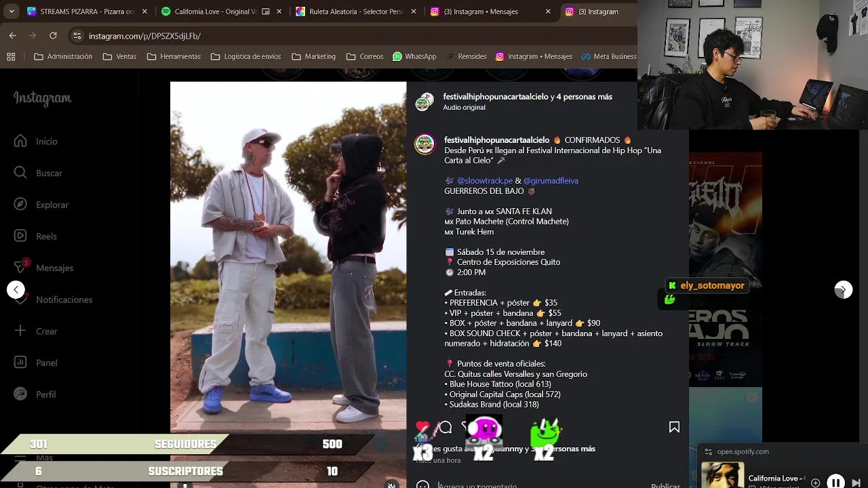The height and width of the screenshot is (488, 868).
Task: Open the tab search dropdown
Action: 12,12
